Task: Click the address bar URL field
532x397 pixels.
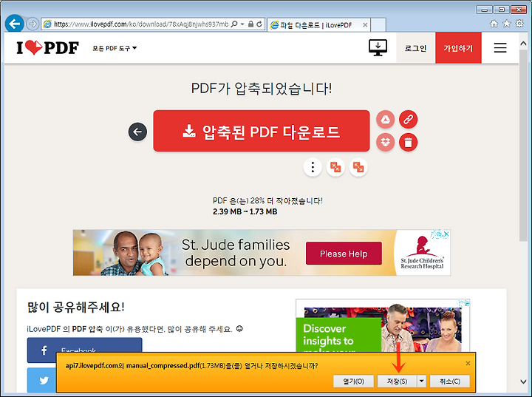Action: click(x=141, y=24)
